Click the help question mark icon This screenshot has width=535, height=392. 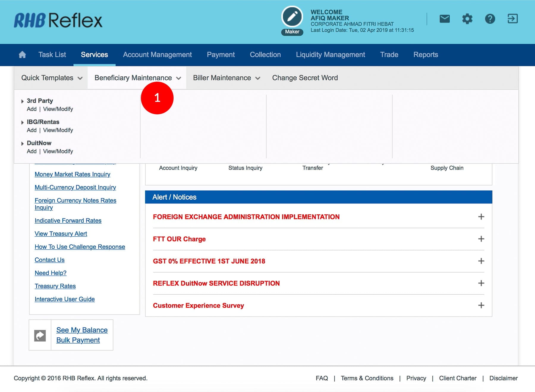pyautogui.click(x=490, y=19)
